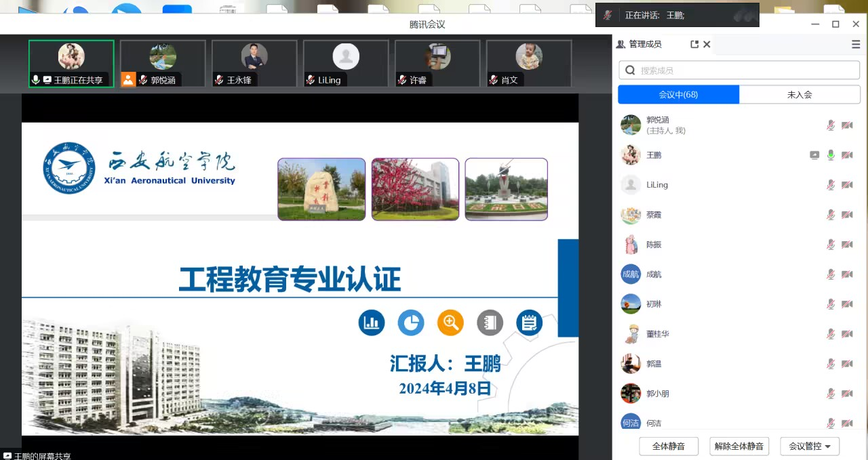
Task: Click the blue bar chart icon on slide
Action: tap(372, 322)
